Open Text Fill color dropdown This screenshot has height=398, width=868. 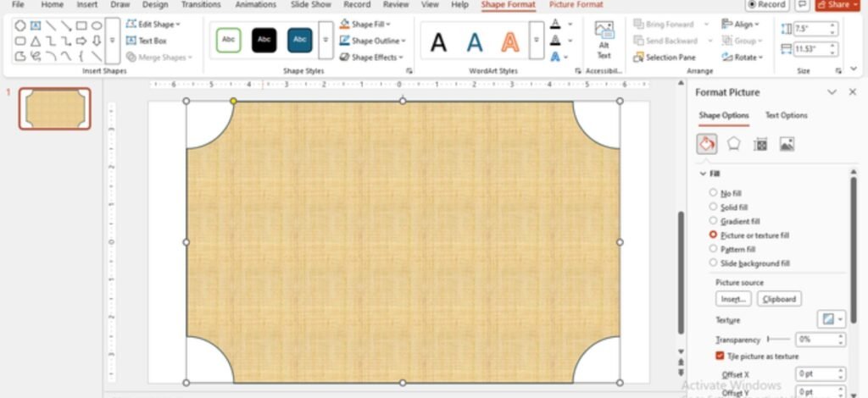570,25
